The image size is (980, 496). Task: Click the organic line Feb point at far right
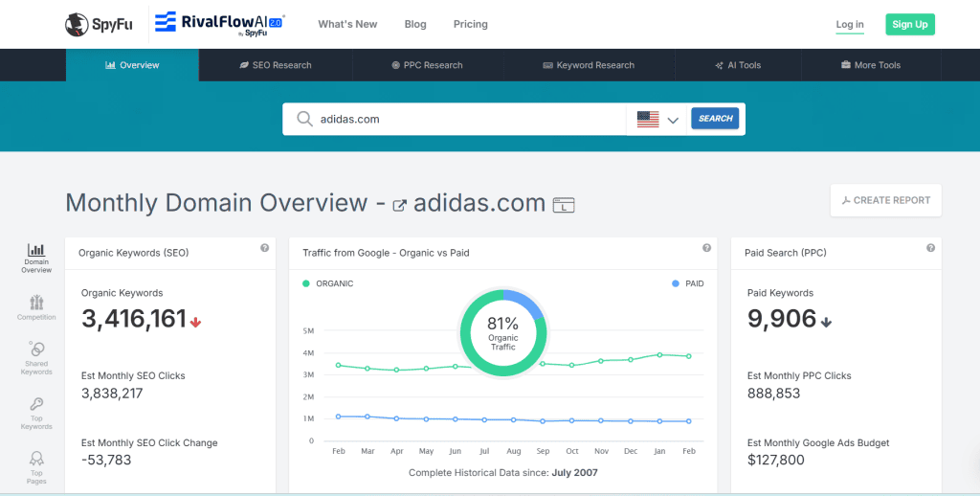point(689,356)
